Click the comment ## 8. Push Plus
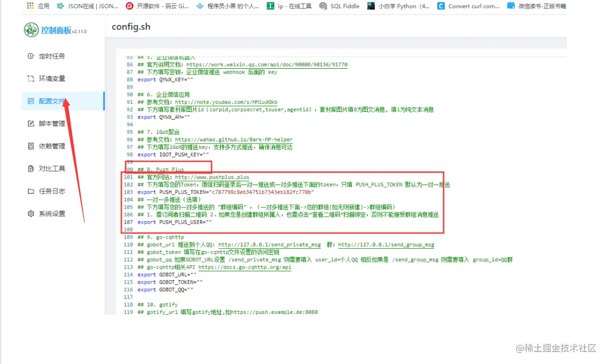Screen dimensions: 607x364 coord(161,170)
